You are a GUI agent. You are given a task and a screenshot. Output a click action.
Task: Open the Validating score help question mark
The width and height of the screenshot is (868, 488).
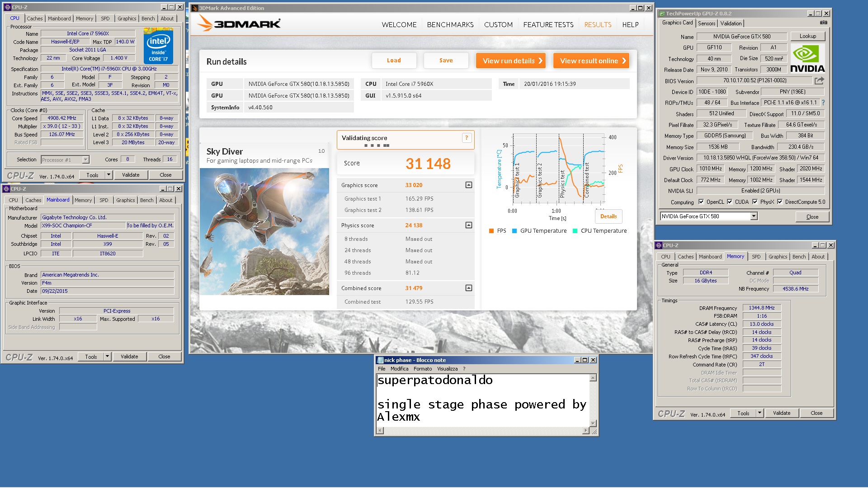point(467,138)
